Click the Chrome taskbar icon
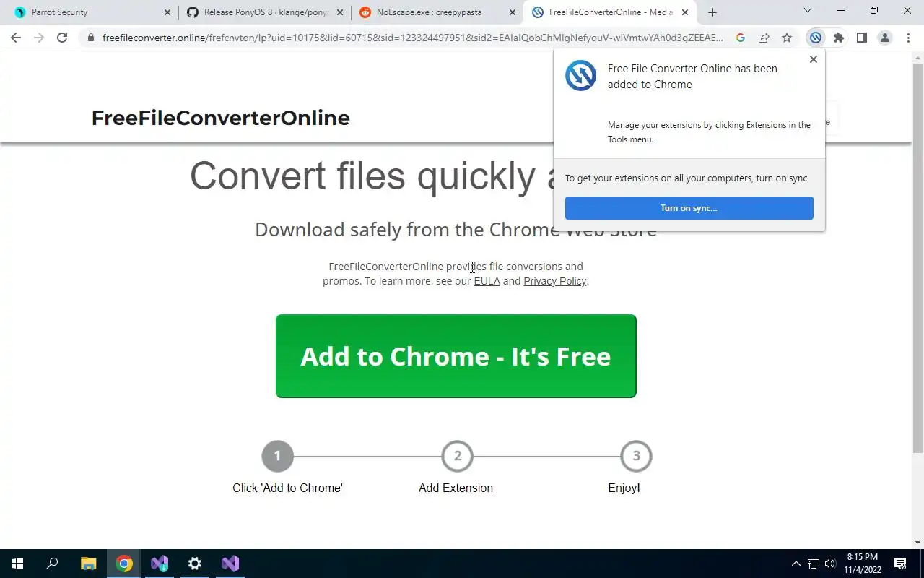 pyautogui.click(x=124, y=564)
